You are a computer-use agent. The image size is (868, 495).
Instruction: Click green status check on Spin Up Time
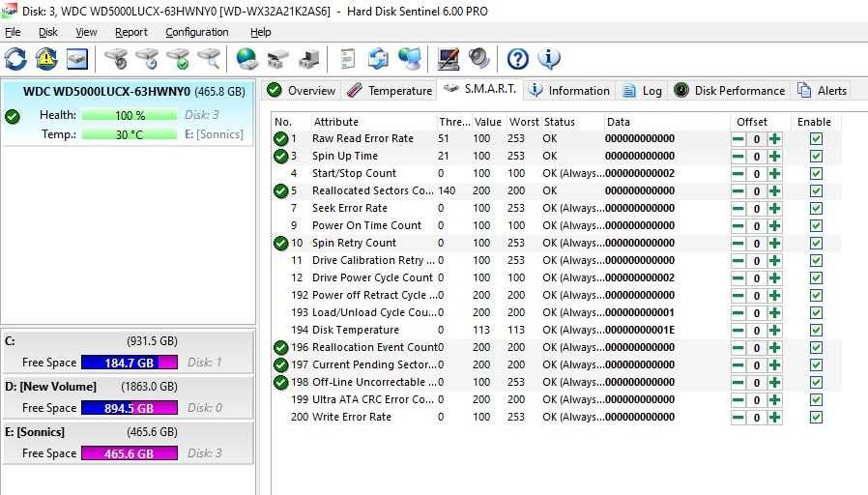pos(281,157)
